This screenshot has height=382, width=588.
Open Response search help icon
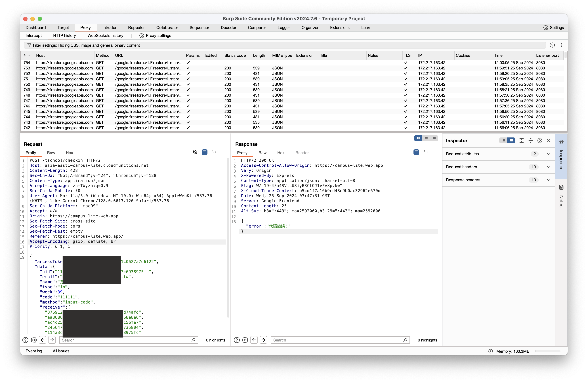click(237, 340)
